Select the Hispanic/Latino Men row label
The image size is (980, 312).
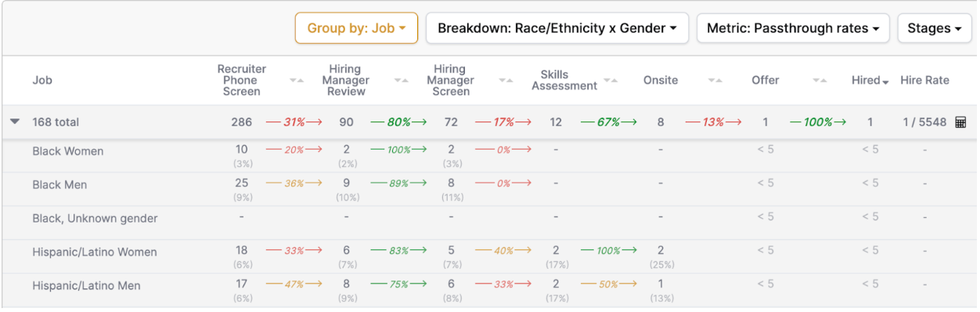86,286
